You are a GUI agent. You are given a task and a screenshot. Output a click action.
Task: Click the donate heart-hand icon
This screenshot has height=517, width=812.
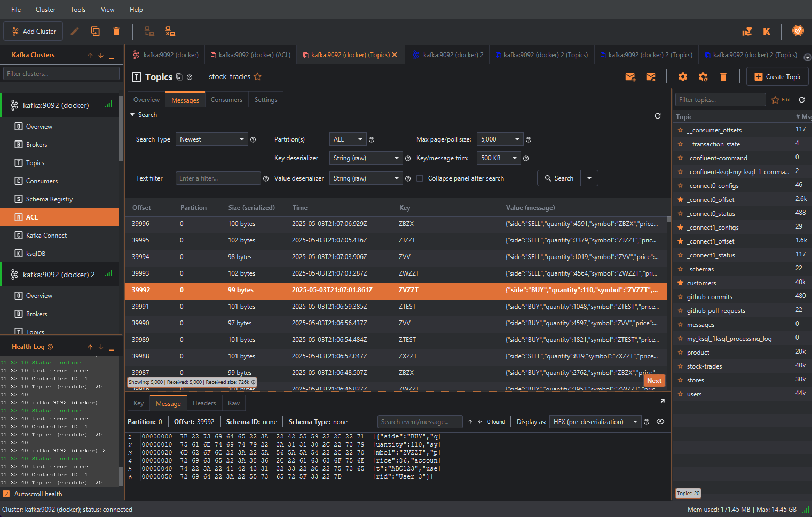[747, 32]
